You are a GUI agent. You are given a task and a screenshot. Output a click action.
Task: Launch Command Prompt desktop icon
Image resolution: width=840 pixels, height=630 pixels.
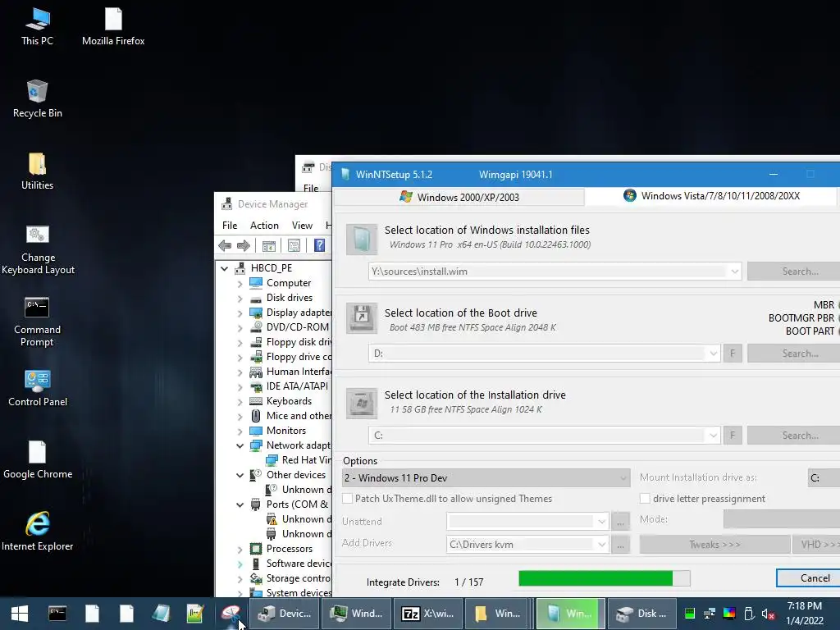pyautogui.click(x=37, y=322)
